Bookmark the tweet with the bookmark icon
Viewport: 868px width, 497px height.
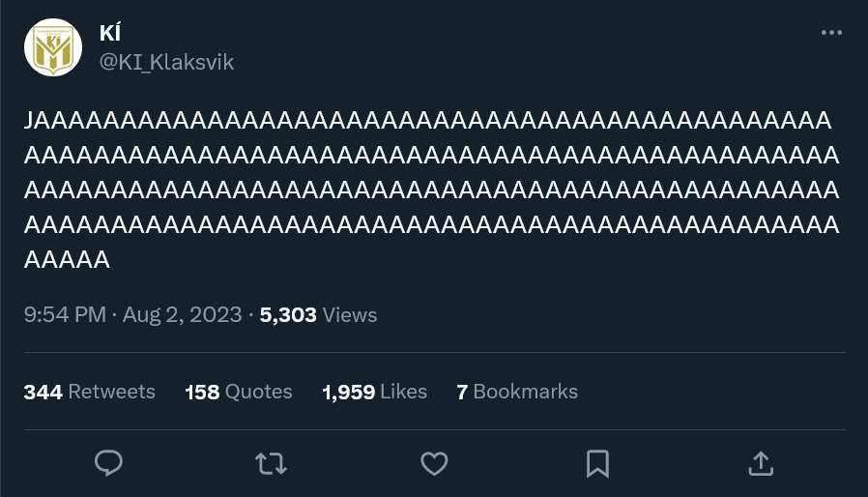598,464
